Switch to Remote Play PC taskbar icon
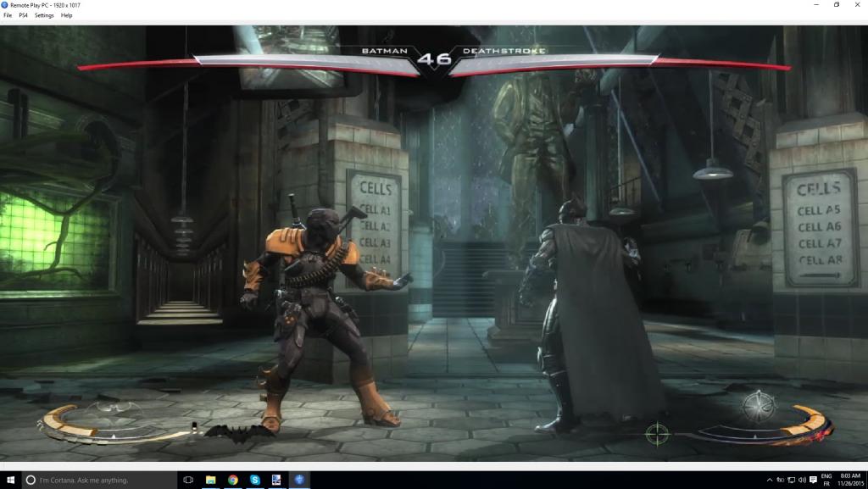Screen dimensions: 868x489 coord(298,480)
